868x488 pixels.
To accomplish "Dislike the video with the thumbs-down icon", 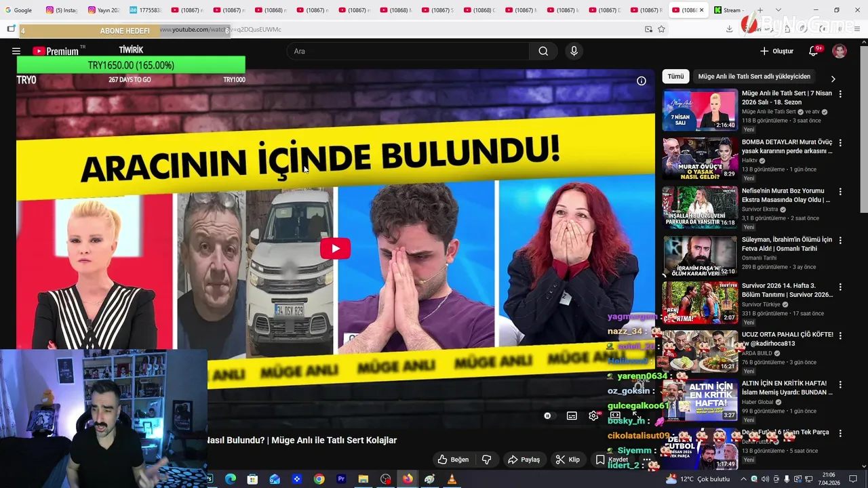I will (x=486, y=460).
